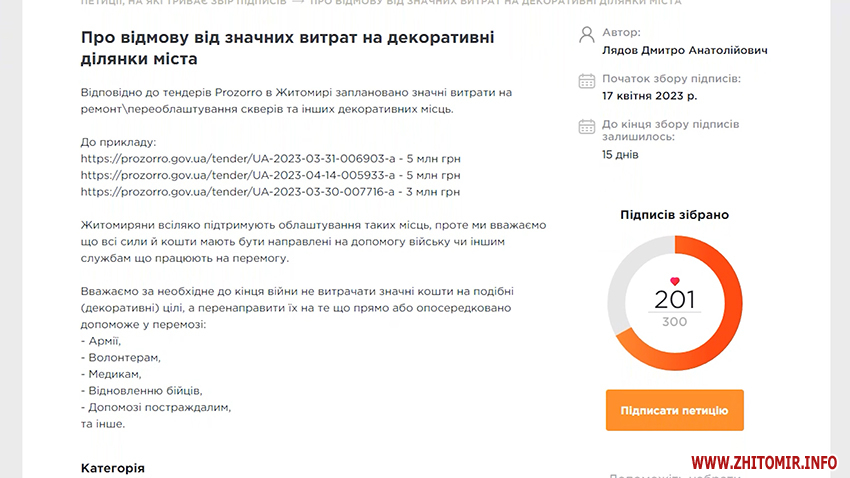Click author name Лядов Дмитро Анатолійович

(685, 50)
